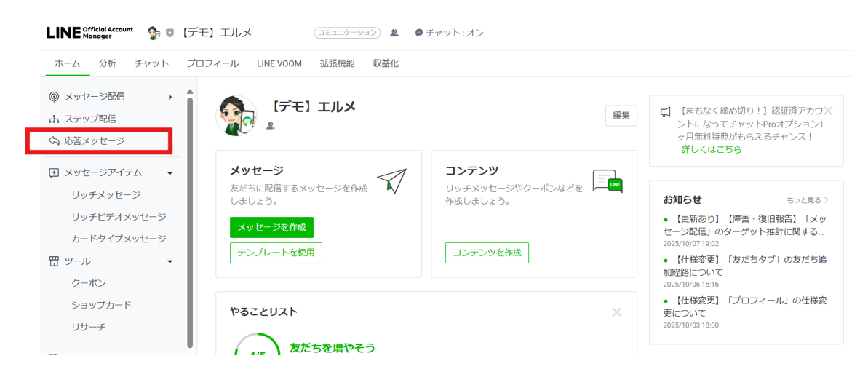Collapse the ツール section arrow
Screen dimensions: 868x369
(170, 261)
